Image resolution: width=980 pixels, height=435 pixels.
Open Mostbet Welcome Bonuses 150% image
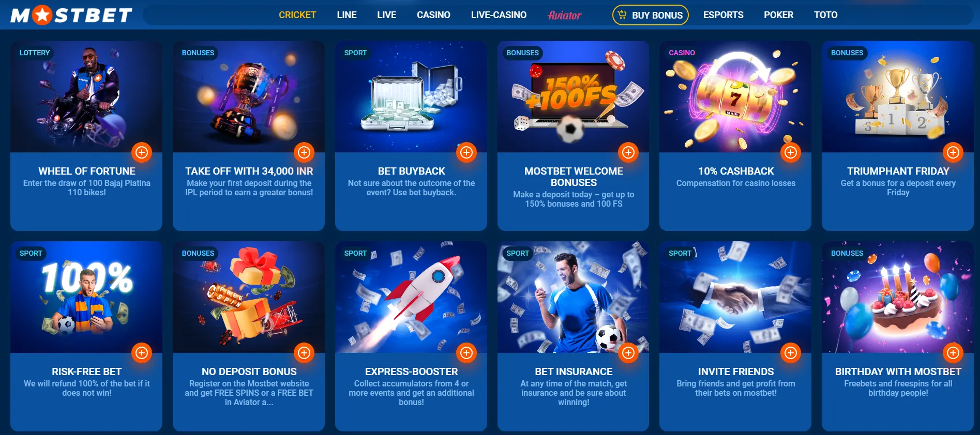coord(573,97)
